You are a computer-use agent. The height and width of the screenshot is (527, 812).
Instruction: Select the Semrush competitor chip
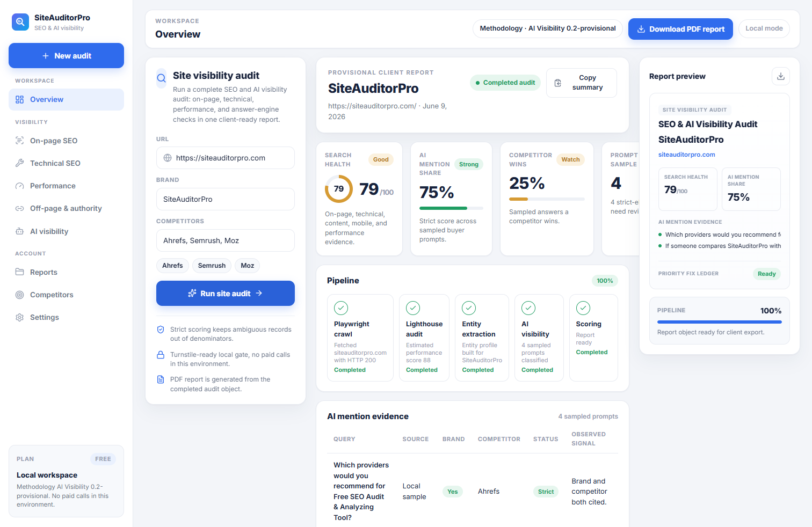pyautogui.click(x=212, y=266)
